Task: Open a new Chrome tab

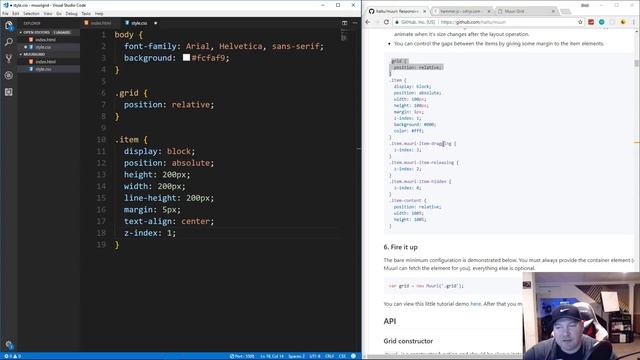Action: [565, 11]
